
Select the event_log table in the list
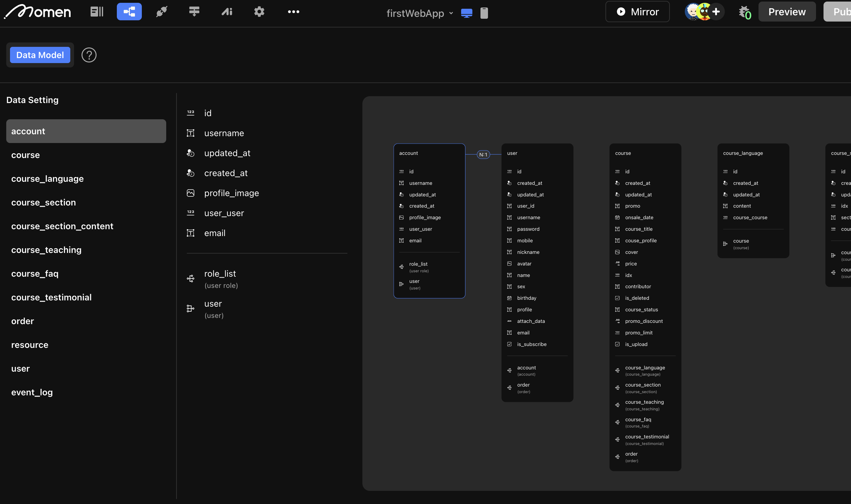[x=86, y=392]
